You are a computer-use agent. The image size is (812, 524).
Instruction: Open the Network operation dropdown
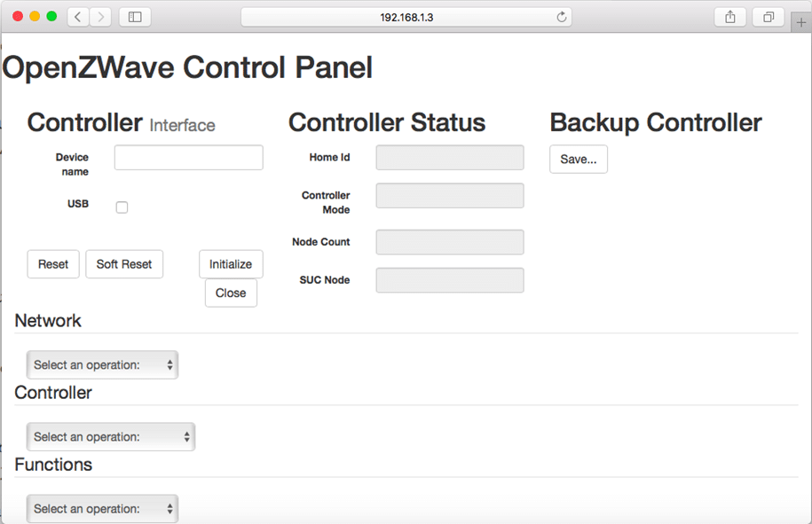point(103,364)
